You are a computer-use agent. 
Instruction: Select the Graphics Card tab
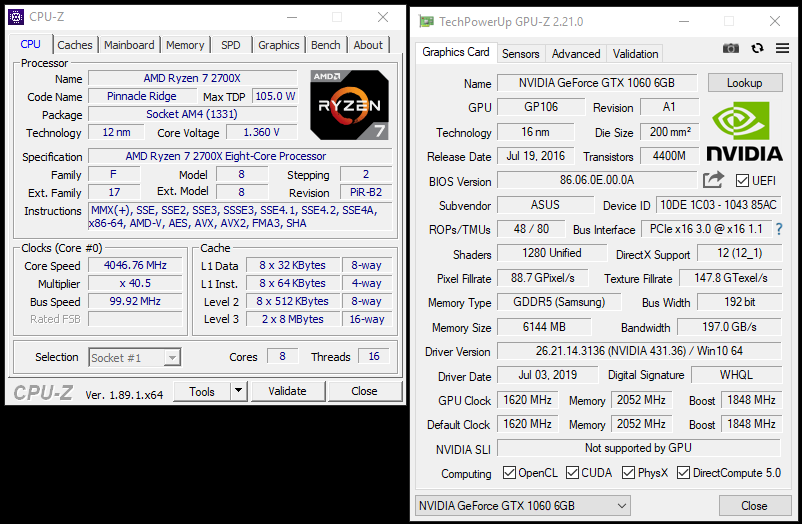pyautogui.click(x=456, y=52)
